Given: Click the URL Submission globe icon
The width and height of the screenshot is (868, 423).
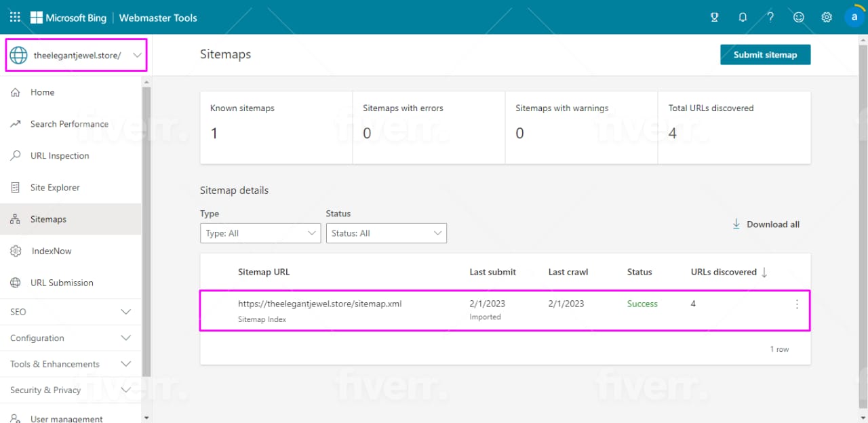Looking at the screenshot, I should coord(16,283).
